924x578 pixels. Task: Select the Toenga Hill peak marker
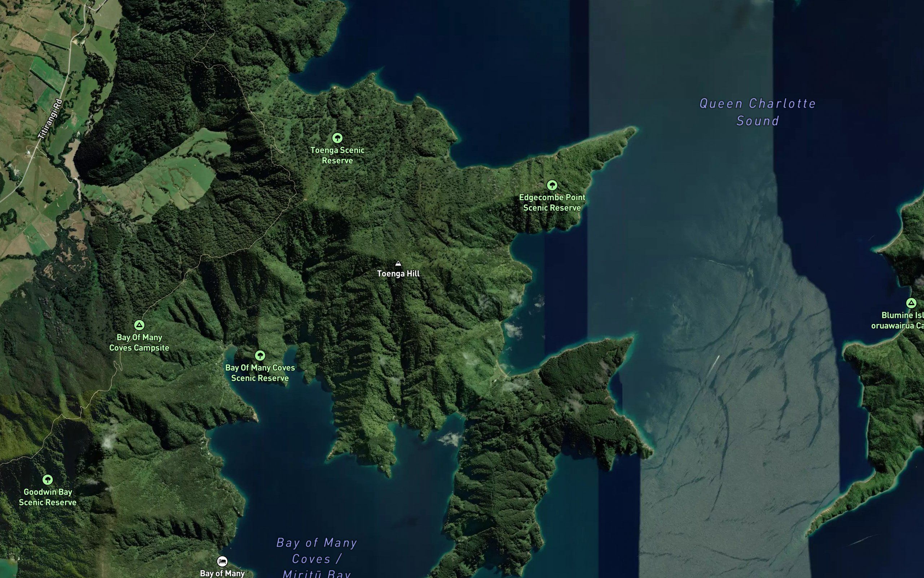pos(398,263)
